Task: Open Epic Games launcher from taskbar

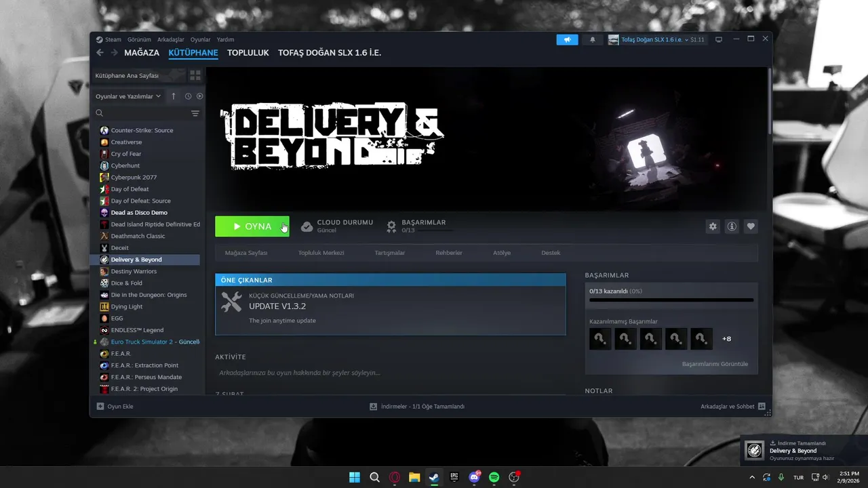Action: click(x=454, y=477)
